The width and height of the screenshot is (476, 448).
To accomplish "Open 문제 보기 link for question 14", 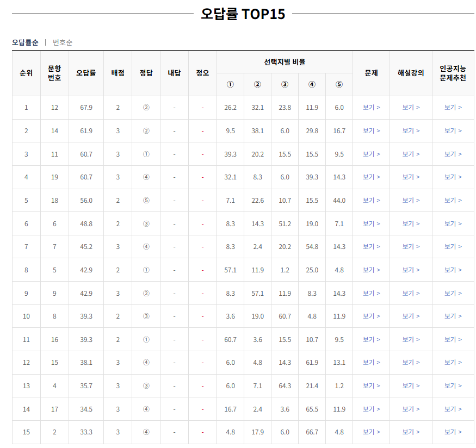I will pyautogui.click(x=371, y=130).
